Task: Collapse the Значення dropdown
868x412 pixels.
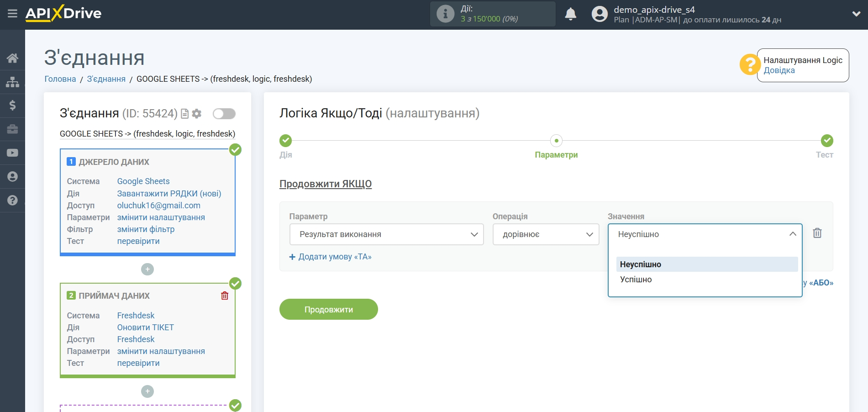Action: point(793,234)
